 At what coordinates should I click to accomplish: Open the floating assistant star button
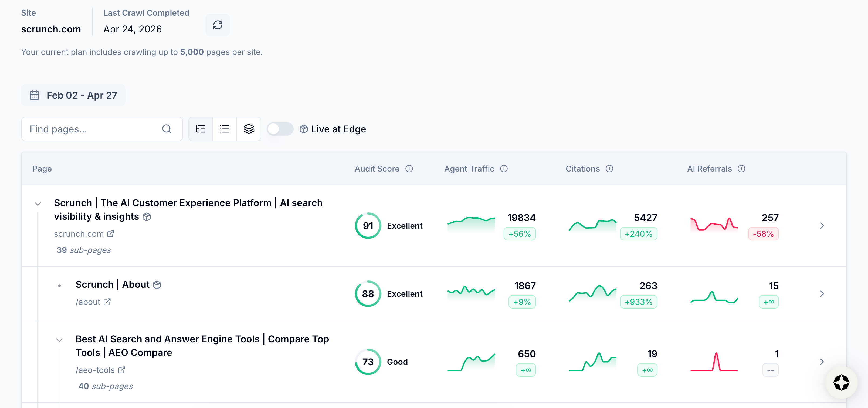click(841, 383)
